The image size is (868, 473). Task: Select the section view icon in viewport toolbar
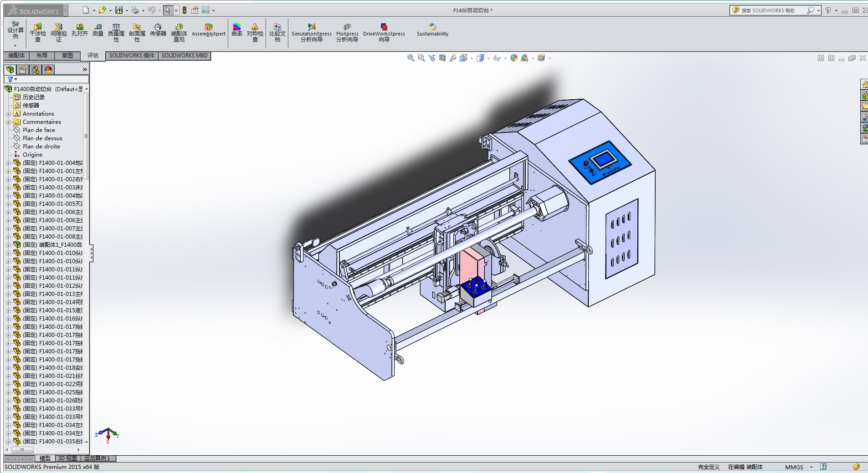(442, 58)
